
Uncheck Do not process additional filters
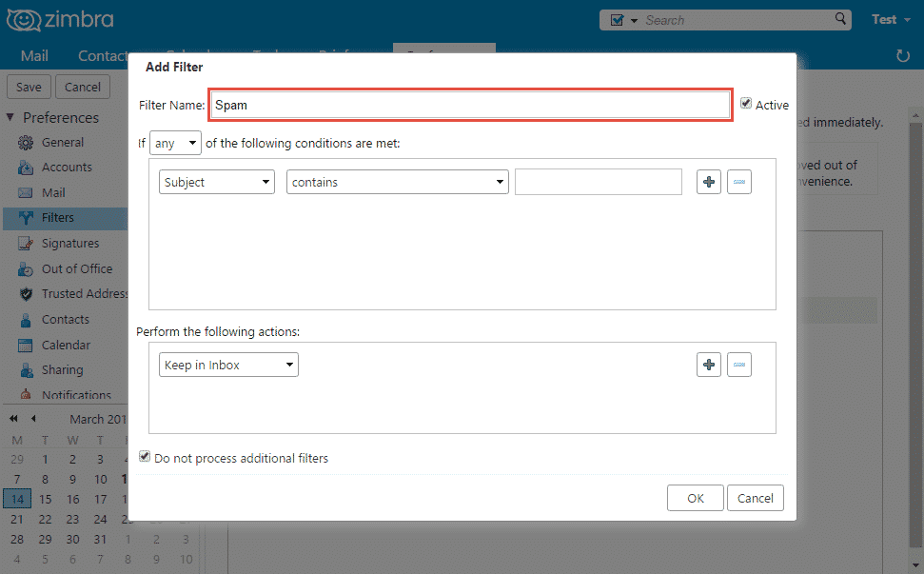pos(145,456)
